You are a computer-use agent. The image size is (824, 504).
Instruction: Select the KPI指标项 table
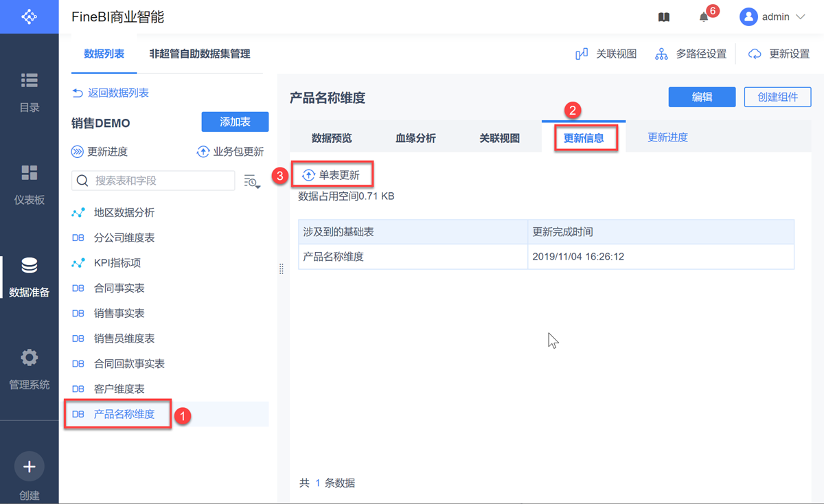coord(117,263)
